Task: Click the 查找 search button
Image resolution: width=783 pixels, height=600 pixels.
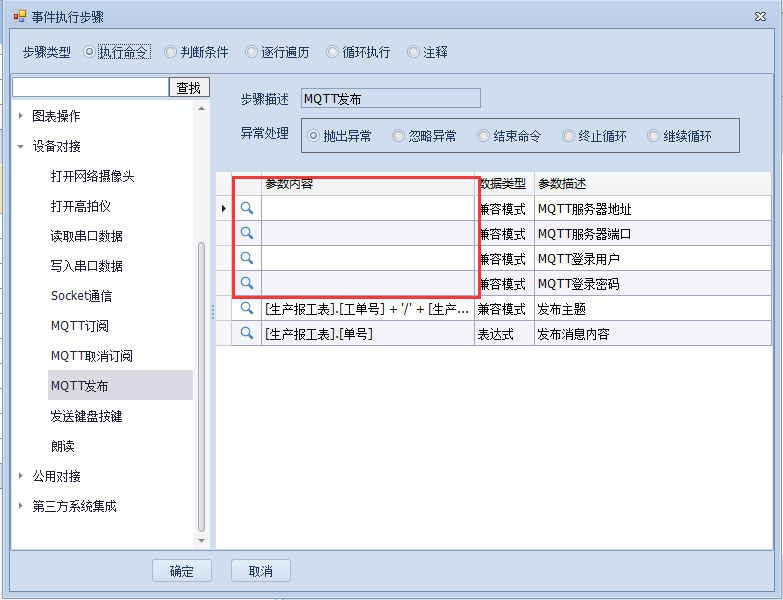Action: pyautogui.click(x=189, y=88)
